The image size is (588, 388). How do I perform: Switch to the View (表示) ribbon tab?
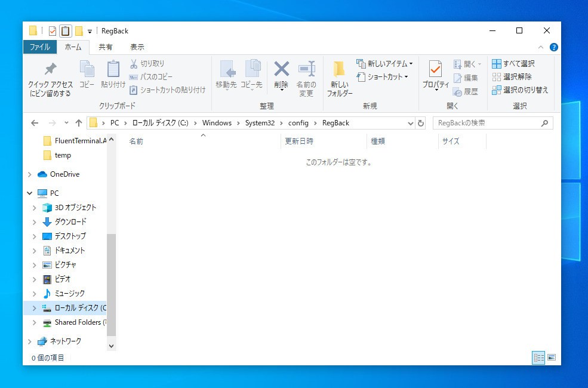(x=137, y=47)
